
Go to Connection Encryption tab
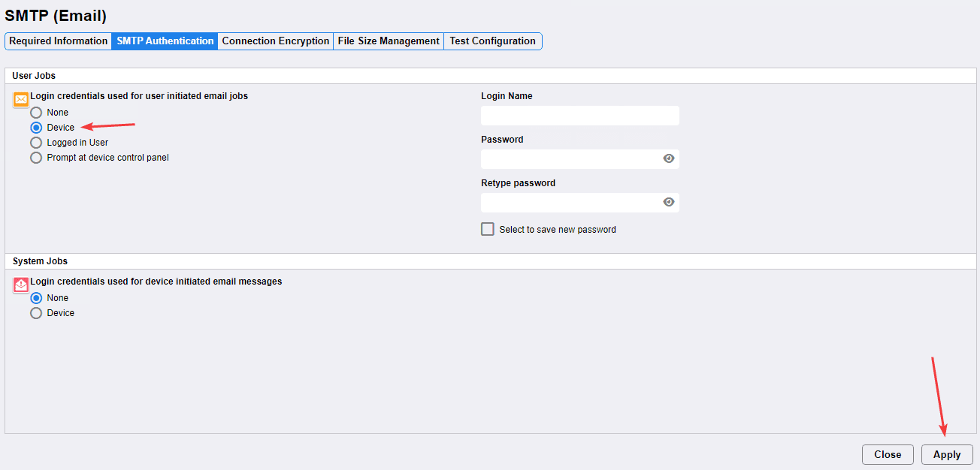coord(275,41)
